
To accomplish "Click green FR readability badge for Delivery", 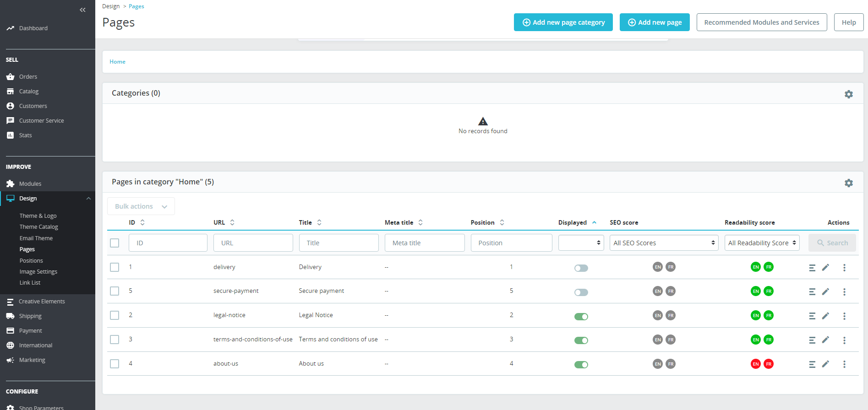I will coord(769,267).
